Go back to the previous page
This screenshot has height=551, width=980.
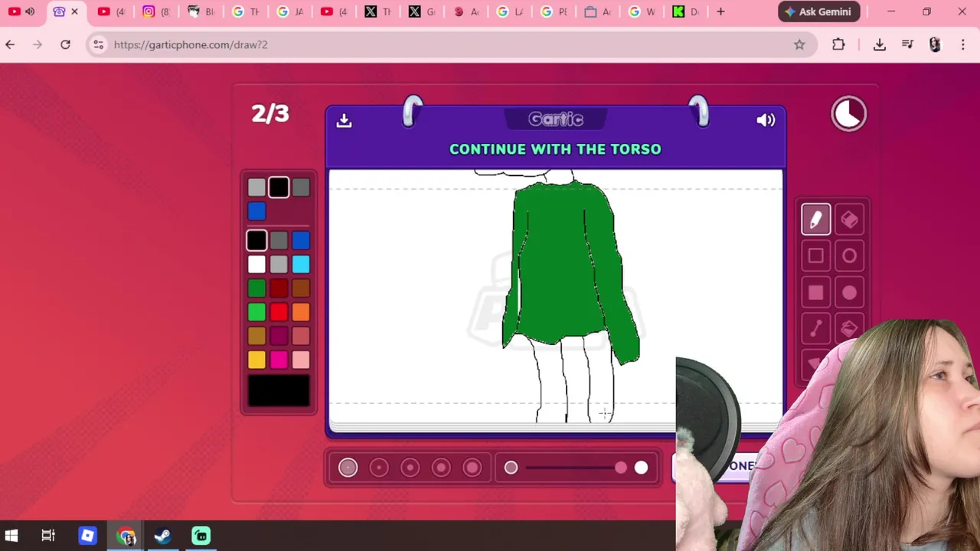point(10,44)
